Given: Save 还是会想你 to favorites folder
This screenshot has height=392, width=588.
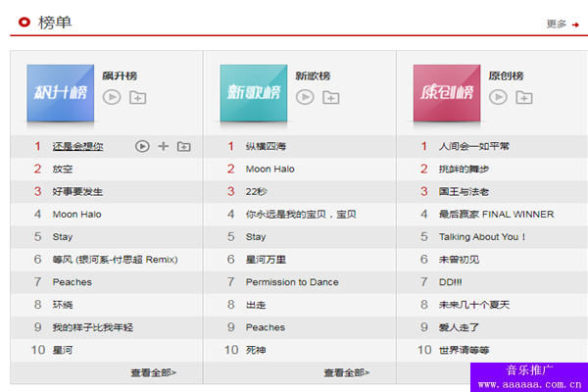Looking at the screenshot, I should (x=184, y=146).
